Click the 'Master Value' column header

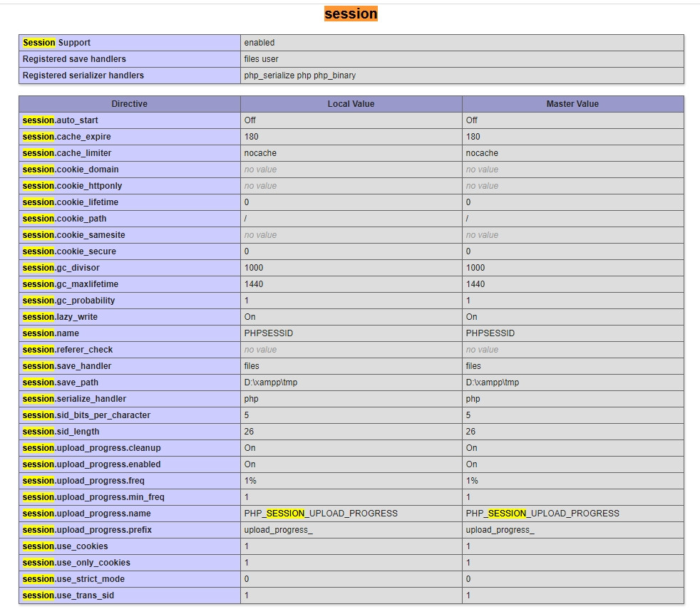[573, 103]
